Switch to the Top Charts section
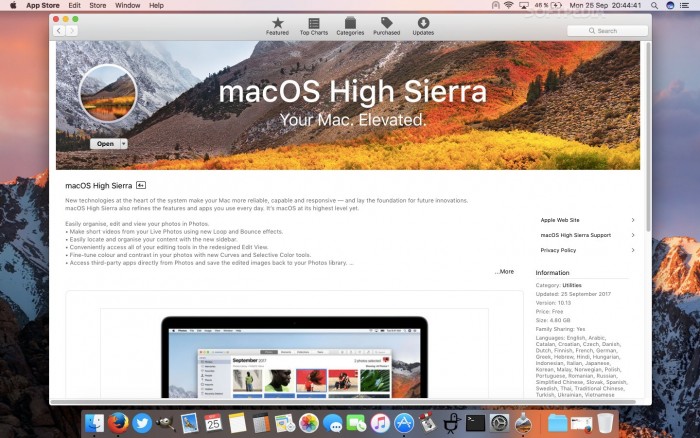 click(314, 26)
